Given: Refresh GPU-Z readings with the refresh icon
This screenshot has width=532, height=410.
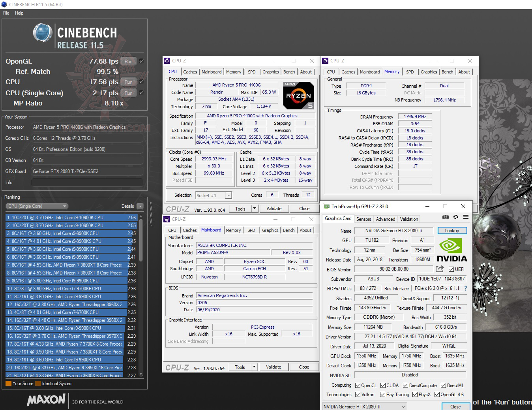Looking at the screenshot, I should tap(456, 217).
